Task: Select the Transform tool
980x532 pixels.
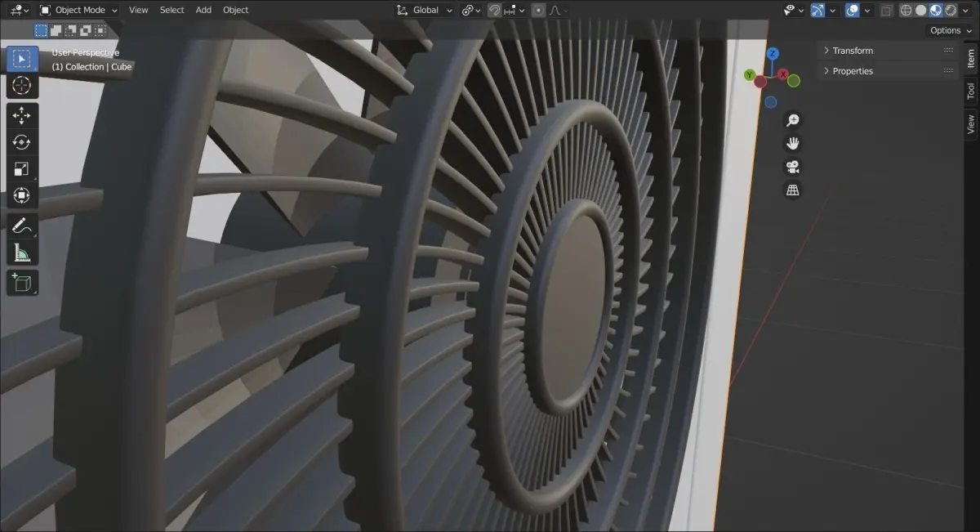Action: (22, 195)
